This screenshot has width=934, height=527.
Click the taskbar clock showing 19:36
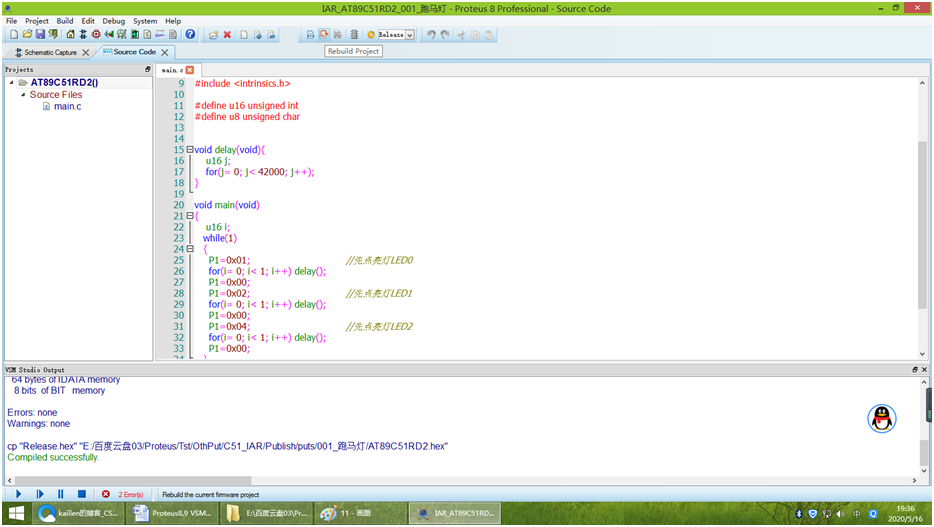tap(905, 513)
